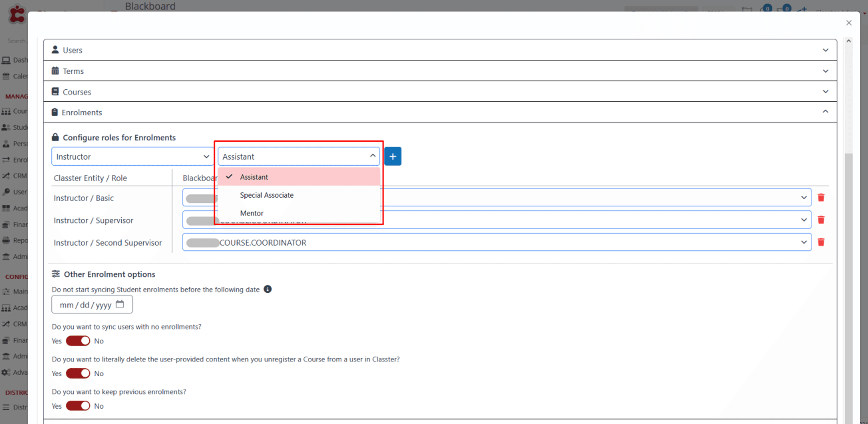
Task: Select Special Associate option in the list
Action: [299, 195]
